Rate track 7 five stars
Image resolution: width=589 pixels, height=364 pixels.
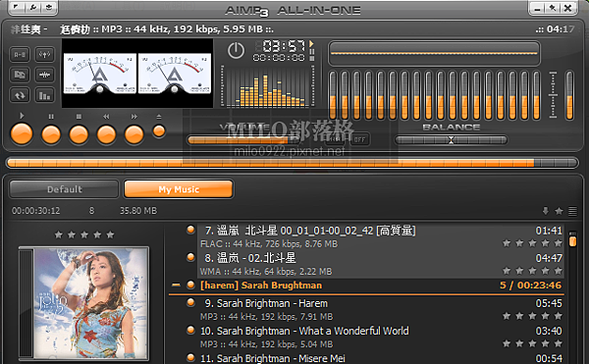559,243
